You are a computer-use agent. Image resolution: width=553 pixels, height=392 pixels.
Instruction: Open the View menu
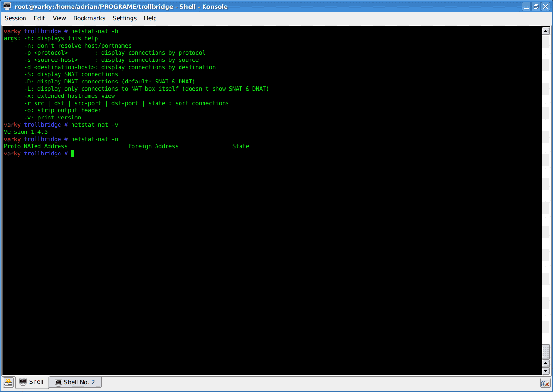(x=59, y=18)
